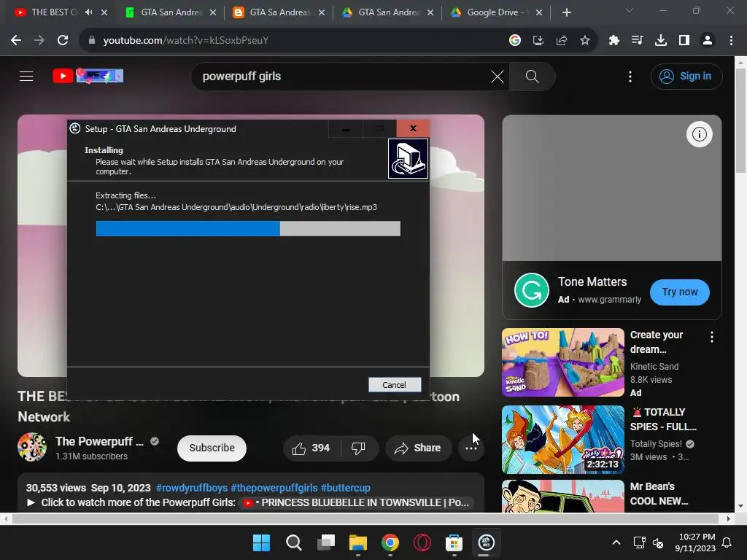Open Microsoft Store from taskbar

click(x=454, y=542)
